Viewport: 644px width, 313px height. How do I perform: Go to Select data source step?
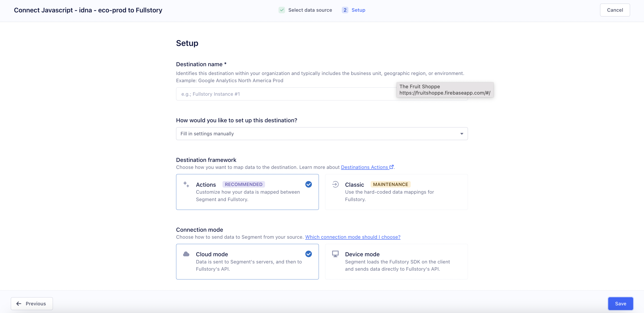click(310, 10)
